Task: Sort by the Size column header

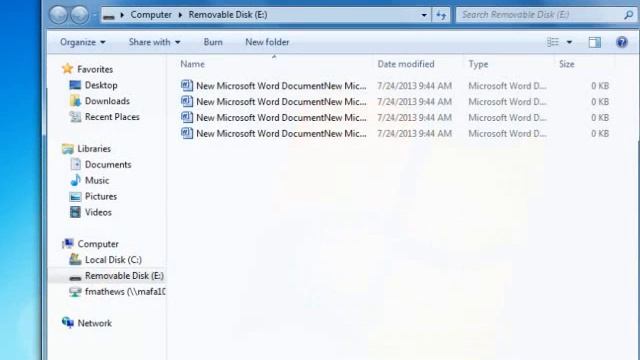Action: [567, 64]
